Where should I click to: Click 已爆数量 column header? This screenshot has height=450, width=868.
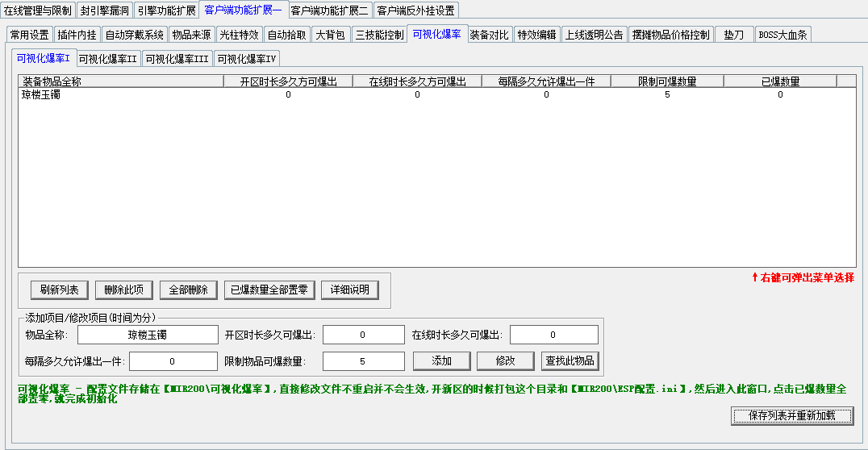tap(780, 81)
